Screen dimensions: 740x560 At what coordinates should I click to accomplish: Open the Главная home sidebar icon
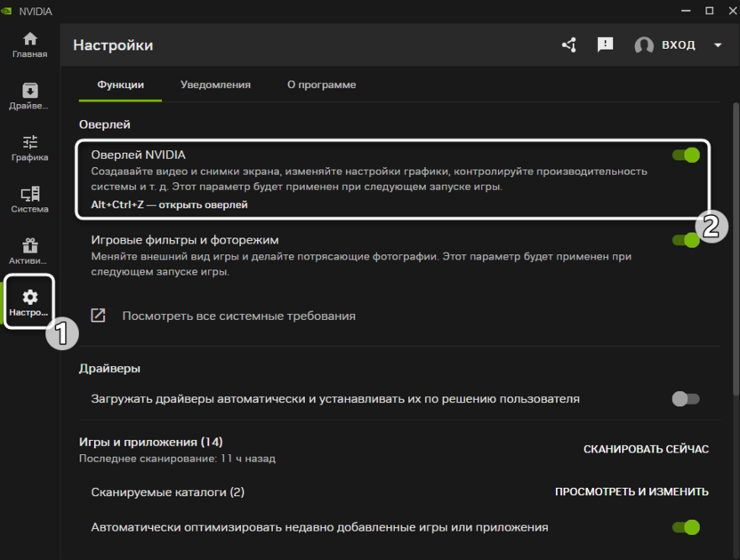click(x=29, y=45)
